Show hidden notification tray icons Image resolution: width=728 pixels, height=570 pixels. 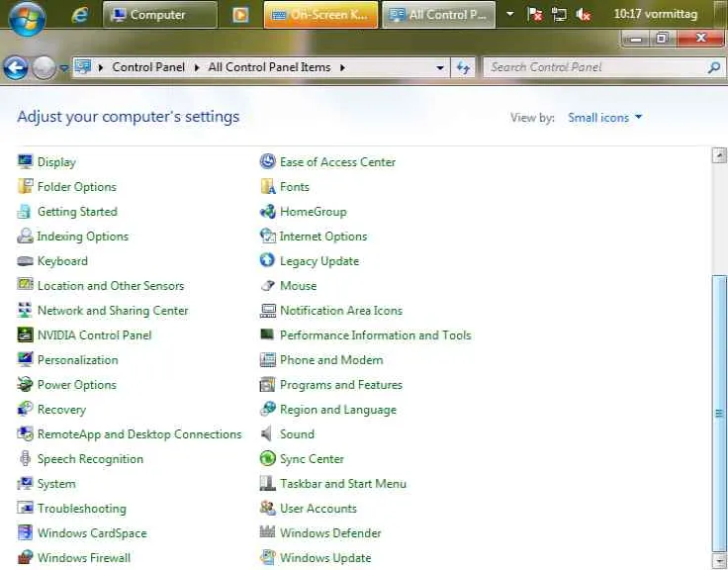(509, 14)
